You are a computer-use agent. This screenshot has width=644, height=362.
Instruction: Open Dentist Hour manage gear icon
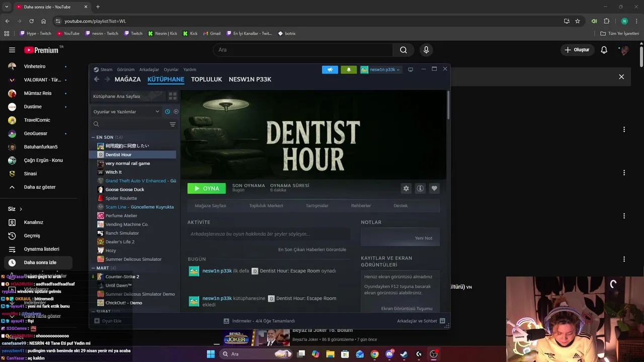point(406,188)
